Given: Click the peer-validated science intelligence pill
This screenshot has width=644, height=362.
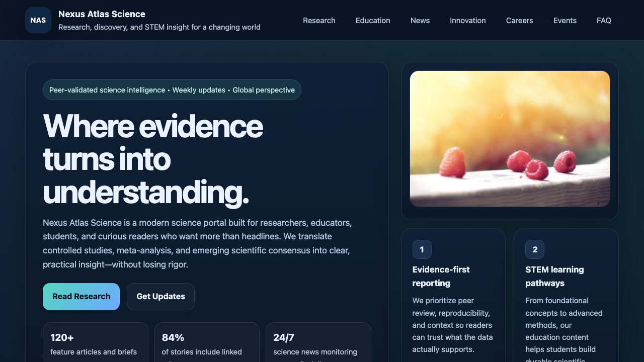Looking at the screenshot, I should pos(172,90).
